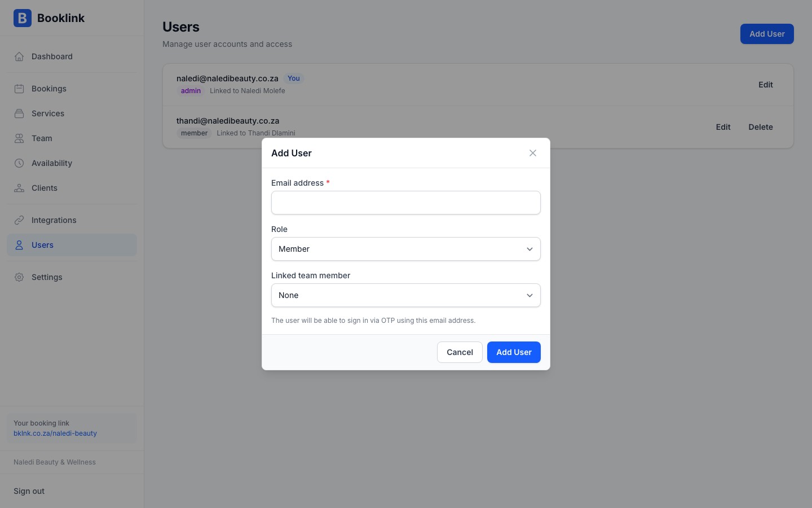
Task: Open the Role dropdown showing Member
Action: point(406,249)
